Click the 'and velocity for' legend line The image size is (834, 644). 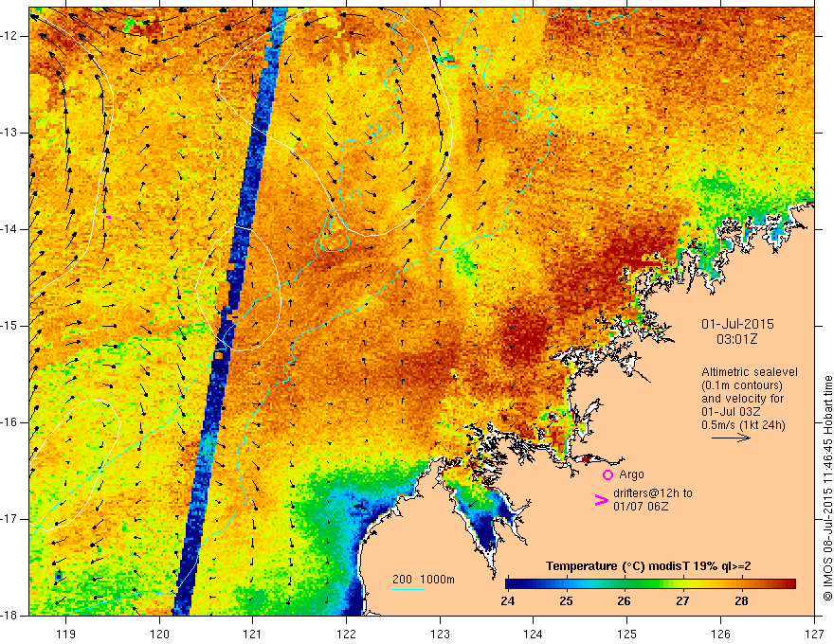(x=742, y=399)
